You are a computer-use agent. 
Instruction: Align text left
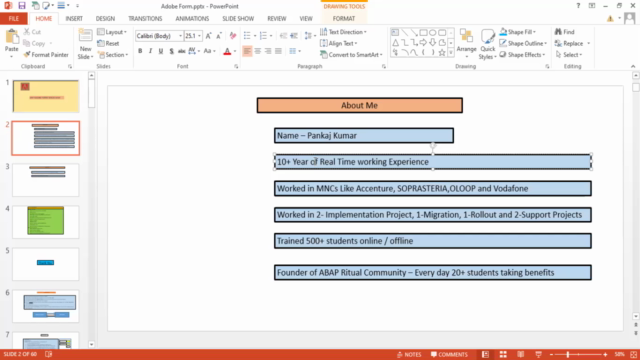point(247,51)
